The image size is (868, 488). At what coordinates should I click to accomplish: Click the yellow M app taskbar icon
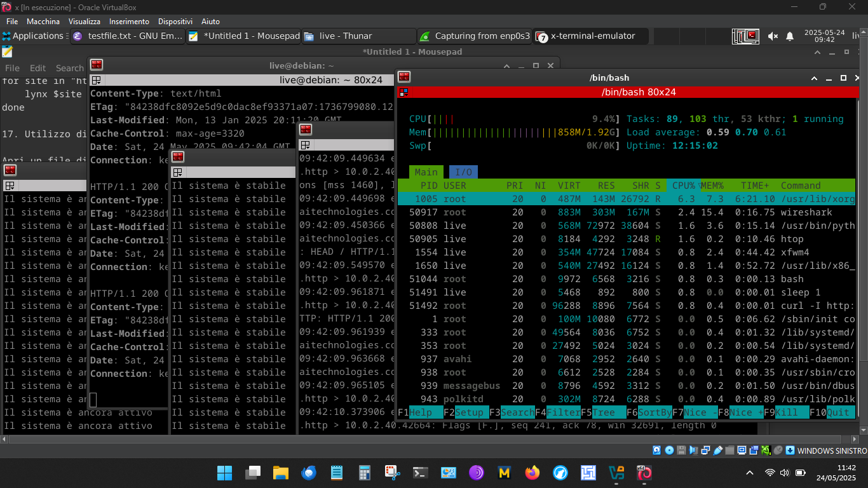click(505, 473)
